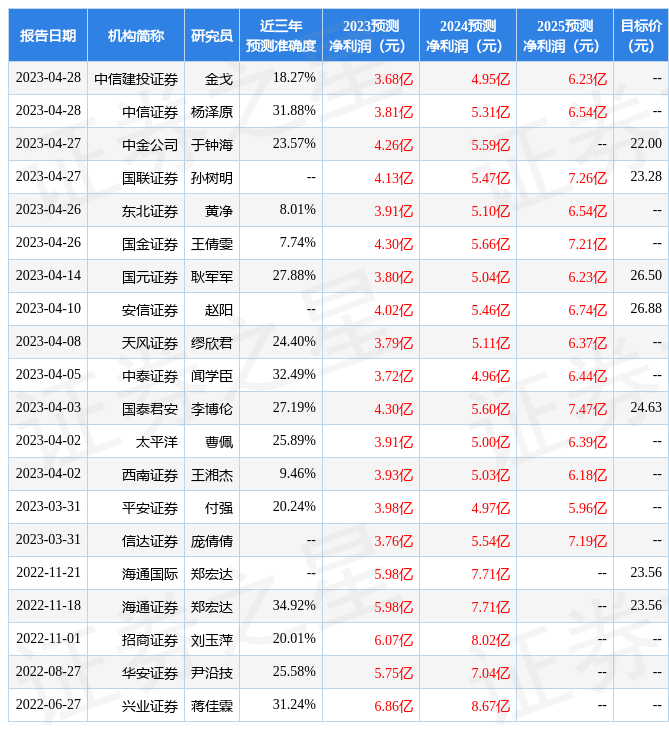
Task: Click the 2023预测净利润 column header
Action: click(x=371, y=36)
